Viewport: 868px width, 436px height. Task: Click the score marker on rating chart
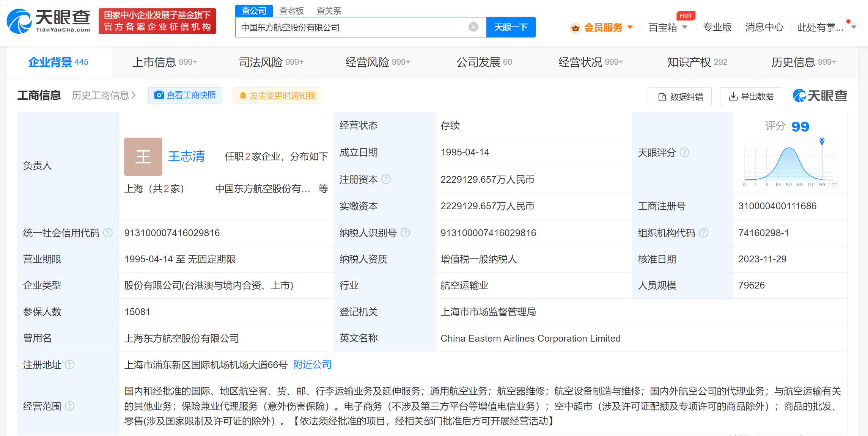point(822,141)
